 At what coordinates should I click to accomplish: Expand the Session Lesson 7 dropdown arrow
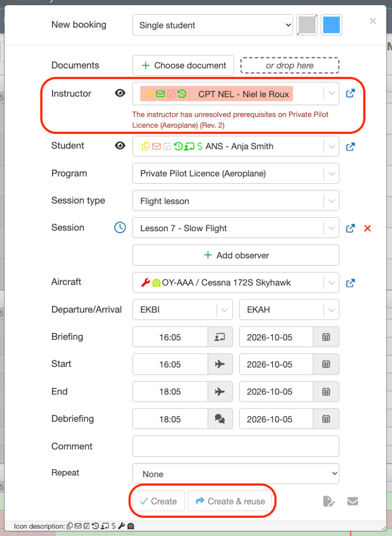tap(332, 228)
